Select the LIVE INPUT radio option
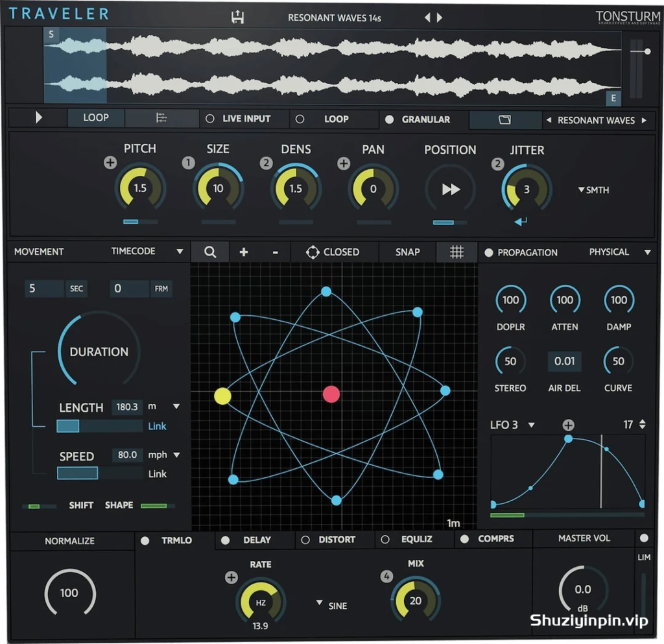The height and width of the screenshot is (644, 664). pyautogui.click(x=209, y=119)
